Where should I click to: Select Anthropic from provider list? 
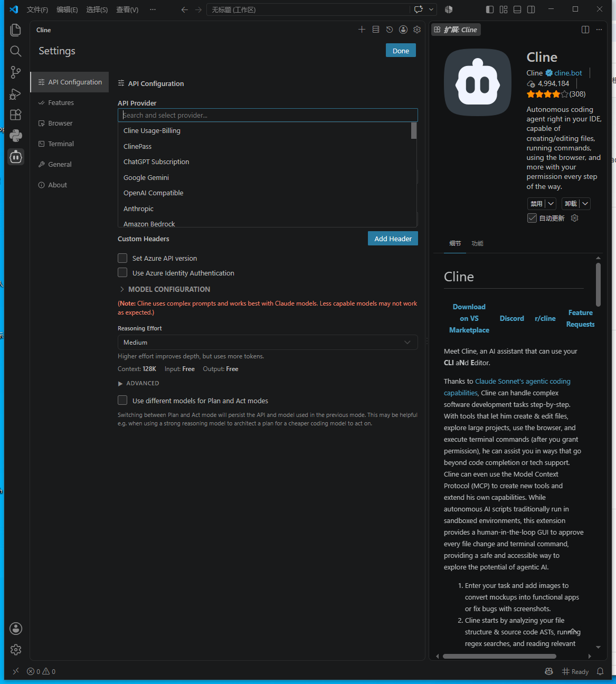[x=267, y=208]
